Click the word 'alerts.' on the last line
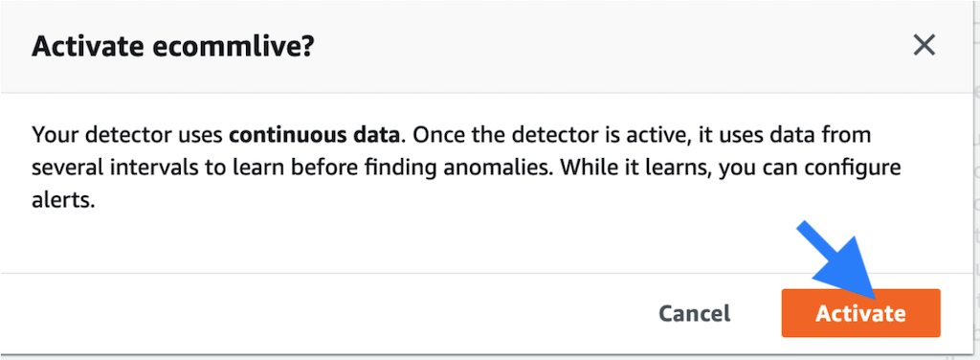980x360 pixels. coord(63,203)
